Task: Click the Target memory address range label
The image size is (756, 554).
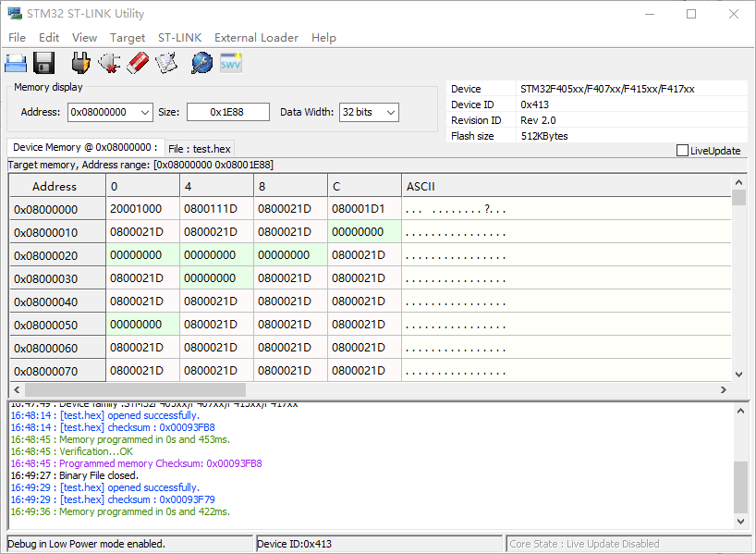Action: tap(140, 165)
